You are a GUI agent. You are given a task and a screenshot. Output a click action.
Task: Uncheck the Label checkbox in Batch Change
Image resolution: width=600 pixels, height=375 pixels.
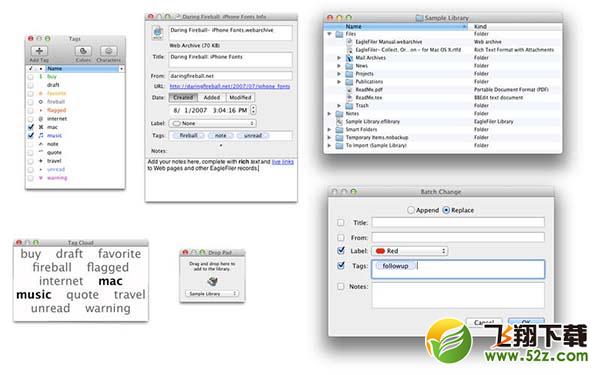pyautogui.click(x=341, y=251)
